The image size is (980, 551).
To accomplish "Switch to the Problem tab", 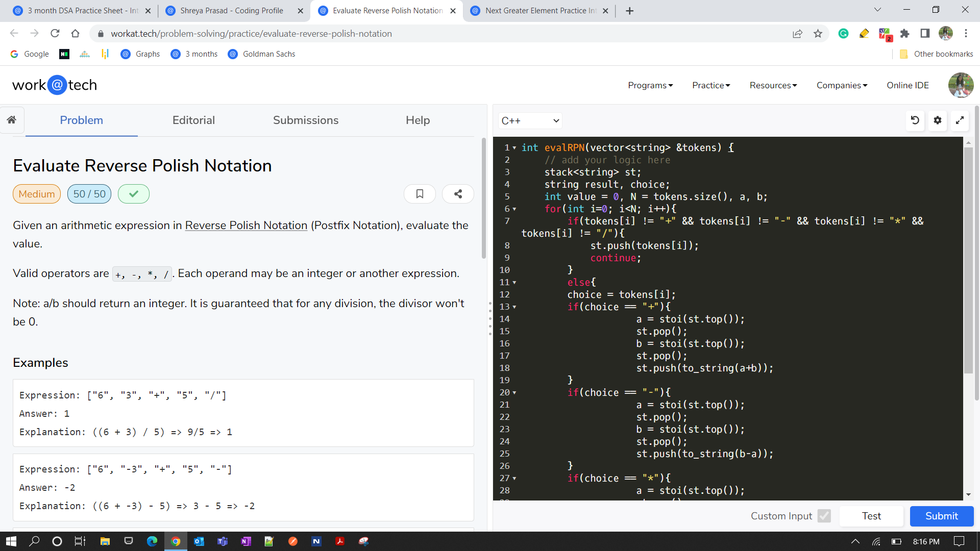I will (82, 120).
